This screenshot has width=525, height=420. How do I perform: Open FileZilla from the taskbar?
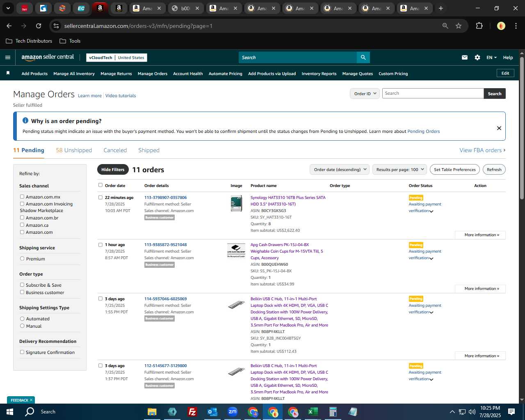point(192,411)
